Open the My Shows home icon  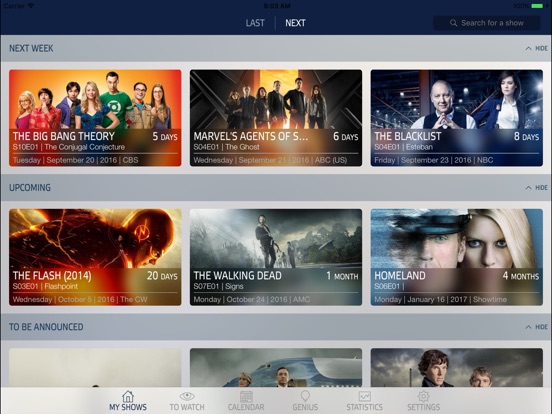click(128, 396)
